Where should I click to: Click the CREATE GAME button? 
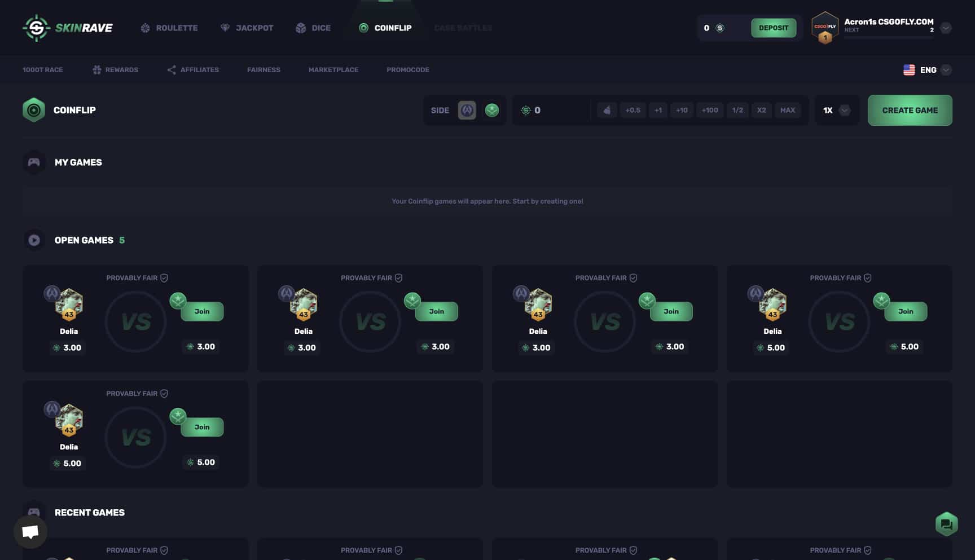pos(910,110)
